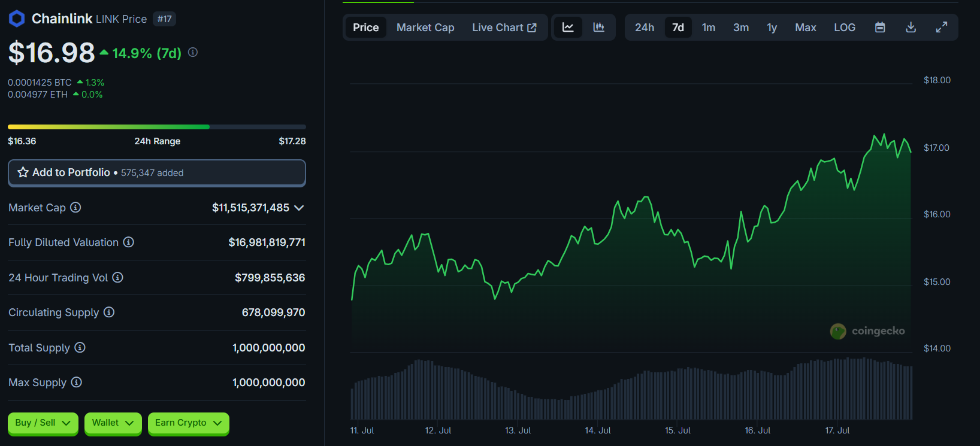Toggle LOG scale on chart
The width and height of the screenshot is (980, 446).
(845, 28)
